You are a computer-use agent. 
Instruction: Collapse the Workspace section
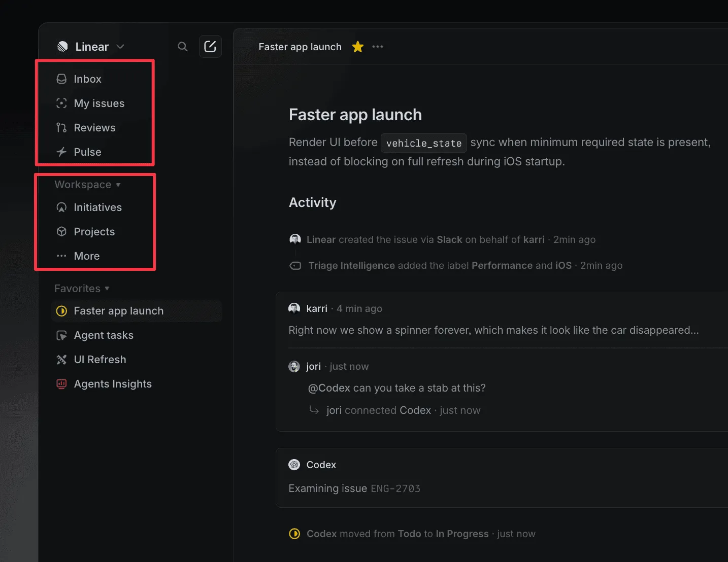87,185
